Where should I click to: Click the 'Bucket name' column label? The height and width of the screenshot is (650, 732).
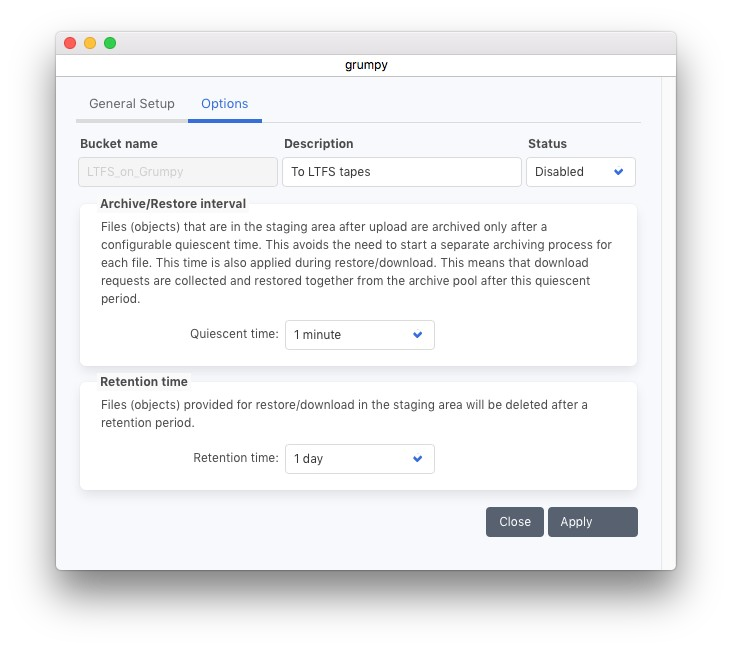119,144
